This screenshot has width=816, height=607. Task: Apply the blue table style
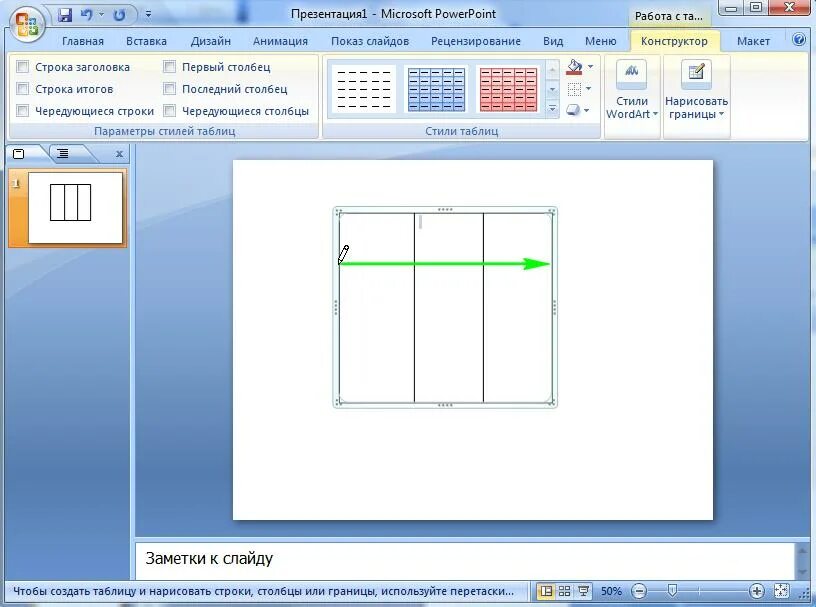[436, 89]
